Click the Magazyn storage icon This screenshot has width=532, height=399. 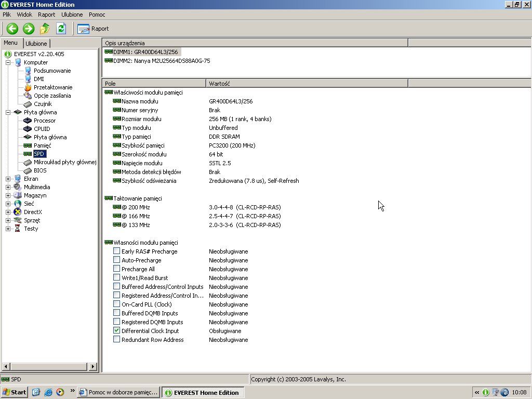pos(18,195)
